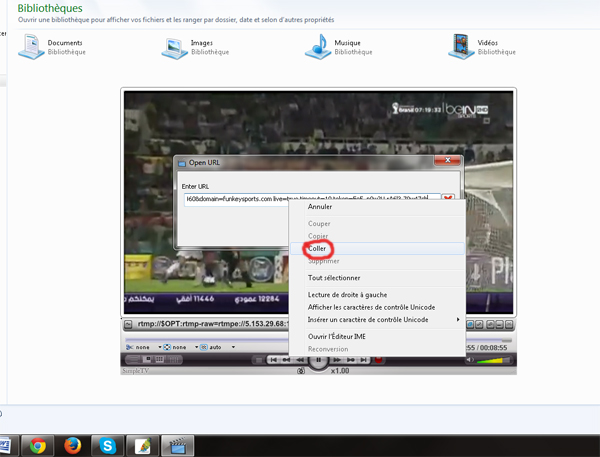Image resolution: width=600 pixels, height=457 pixels.
Task: Adjust the volume level slider
Action: (x=494, y=360)
